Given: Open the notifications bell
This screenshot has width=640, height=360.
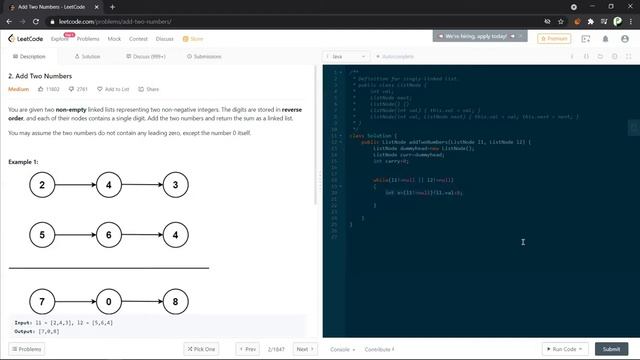Looking at the screenshot, I should point(605,39).
